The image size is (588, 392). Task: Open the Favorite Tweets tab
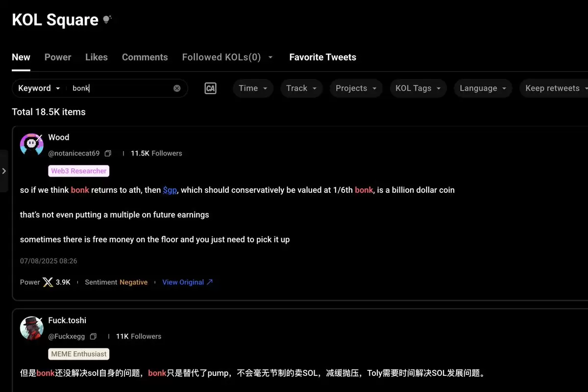point(323,57)
